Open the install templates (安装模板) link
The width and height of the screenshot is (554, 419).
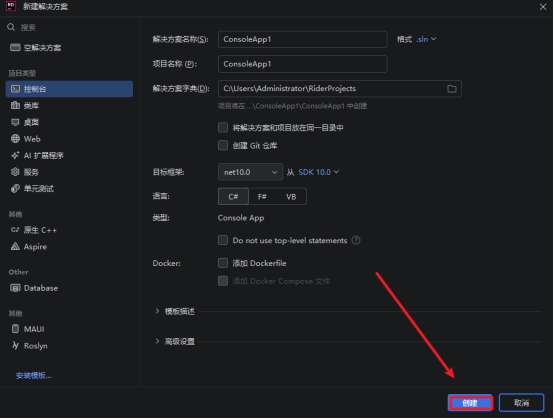point(34,376)
